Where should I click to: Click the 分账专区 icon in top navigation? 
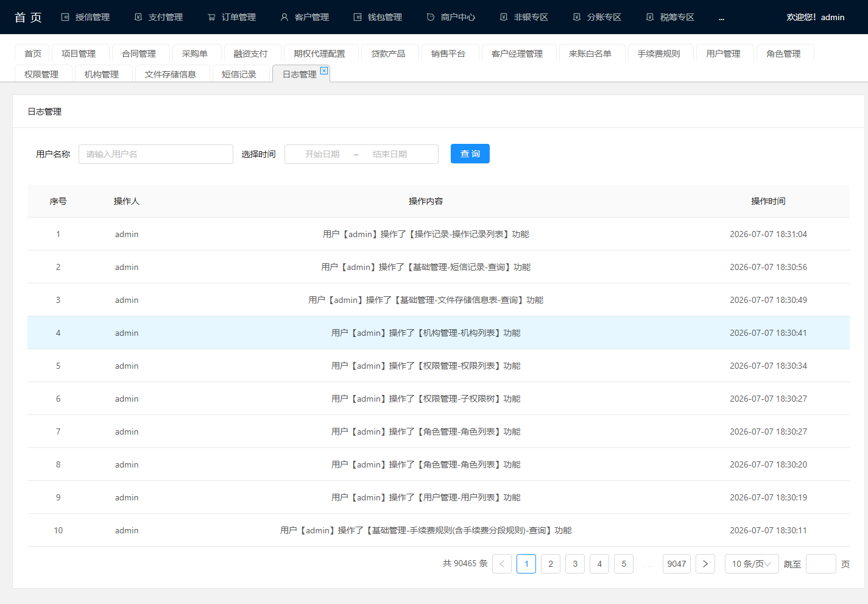[x=577, y=17]
